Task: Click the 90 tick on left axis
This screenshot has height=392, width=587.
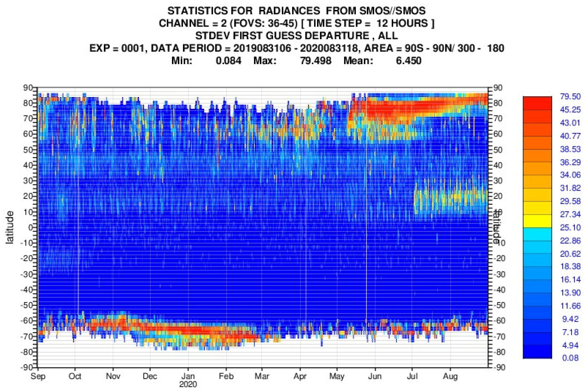Action: (x=28, y=88)
